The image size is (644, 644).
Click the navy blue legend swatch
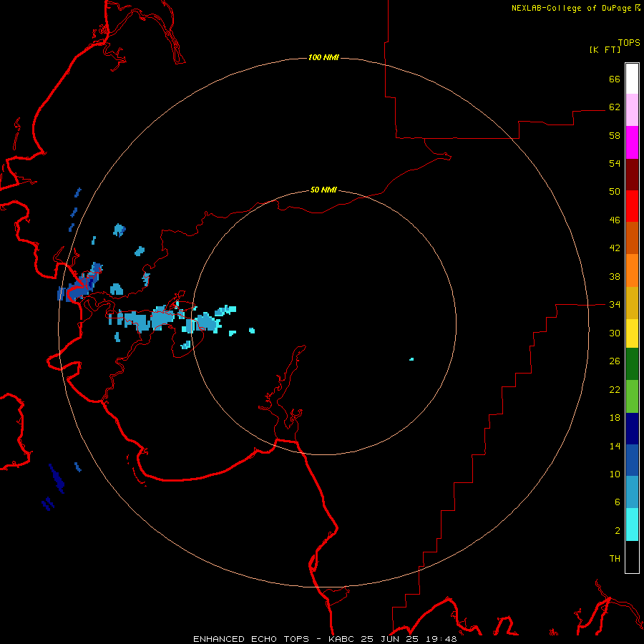[632, 429]
